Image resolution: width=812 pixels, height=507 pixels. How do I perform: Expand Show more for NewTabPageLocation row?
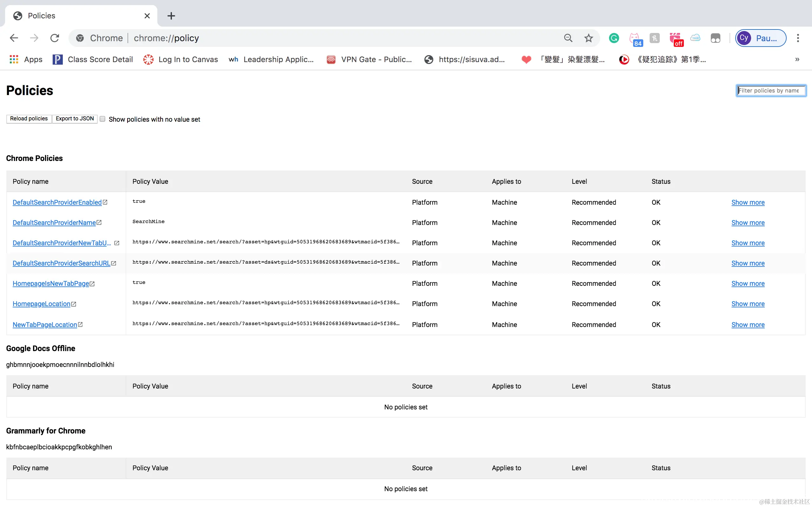click(x=748, y=324)
